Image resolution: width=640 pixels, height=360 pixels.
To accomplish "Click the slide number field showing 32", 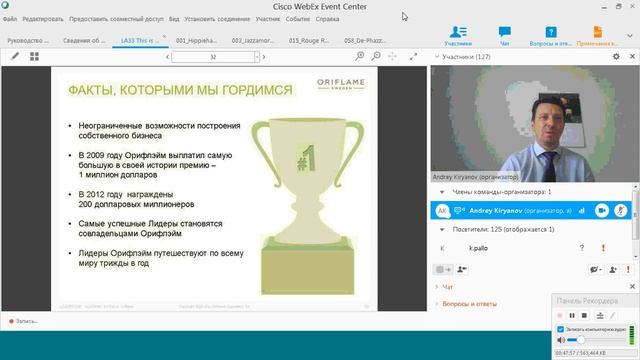I will point(213,57).
